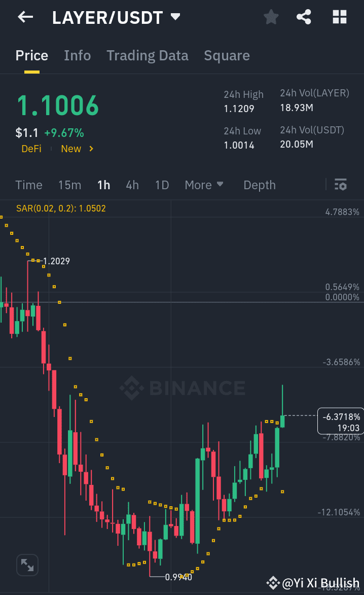This screenshot has width=364, height=595.
Task: Open the share icon
Action: click(304, 17)
